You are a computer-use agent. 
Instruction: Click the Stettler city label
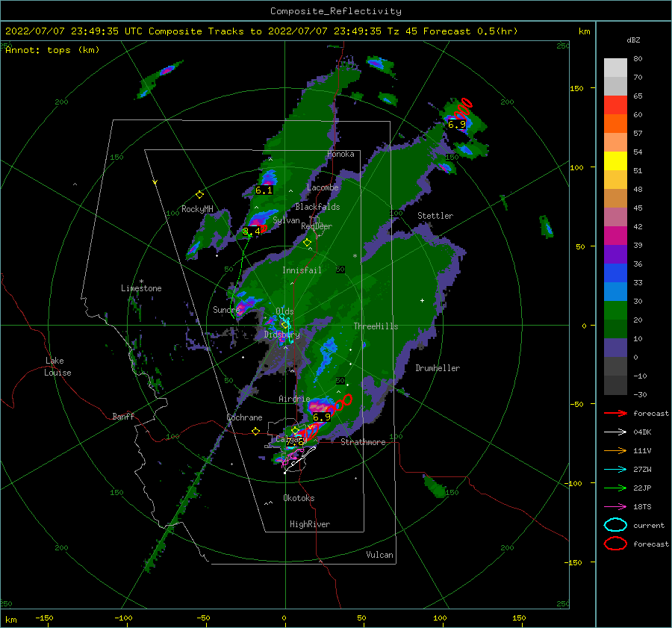point(435,216)
